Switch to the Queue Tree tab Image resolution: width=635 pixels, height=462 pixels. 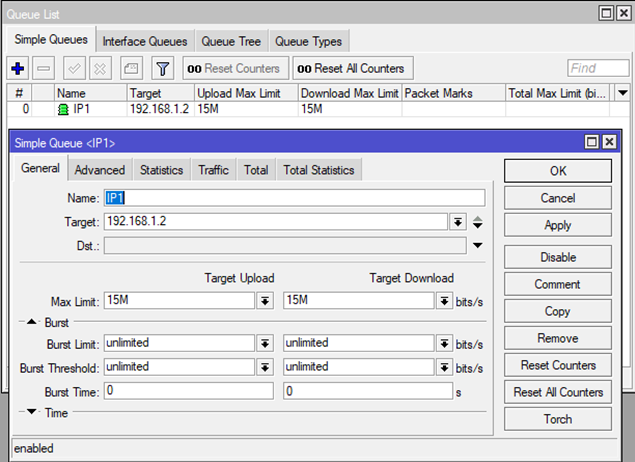(x=231, y=41)
